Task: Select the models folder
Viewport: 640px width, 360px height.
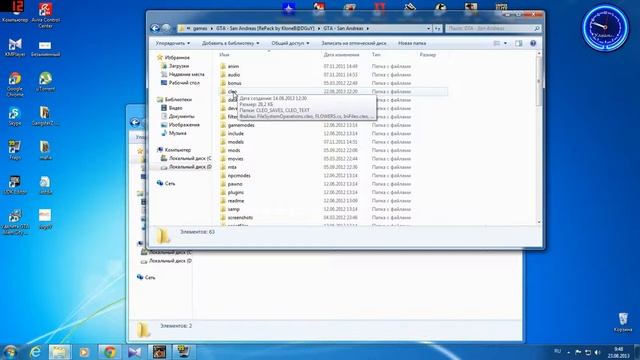Action: pyautogui.click(x=236, y=142)
